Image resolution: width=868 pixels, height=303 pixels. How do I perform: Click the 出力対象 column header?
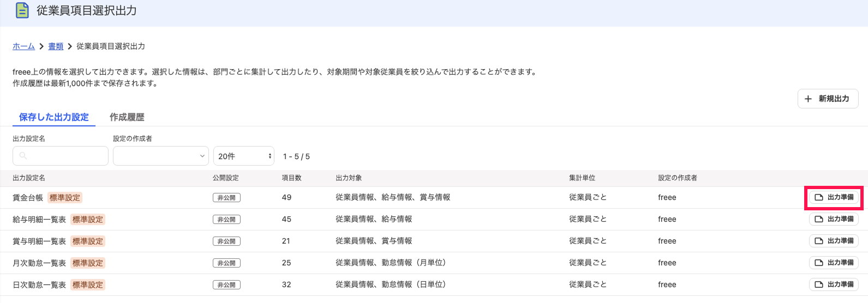pyautogui.click(x=349, y=178)
